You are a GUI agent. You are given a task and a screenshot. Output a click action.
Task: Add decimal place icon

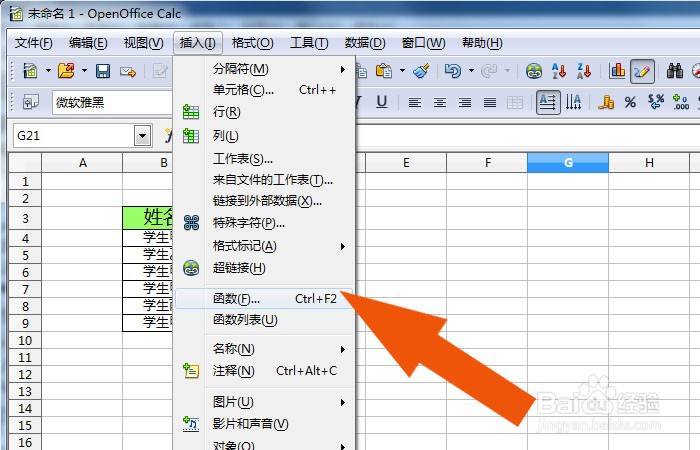[681, 102]
